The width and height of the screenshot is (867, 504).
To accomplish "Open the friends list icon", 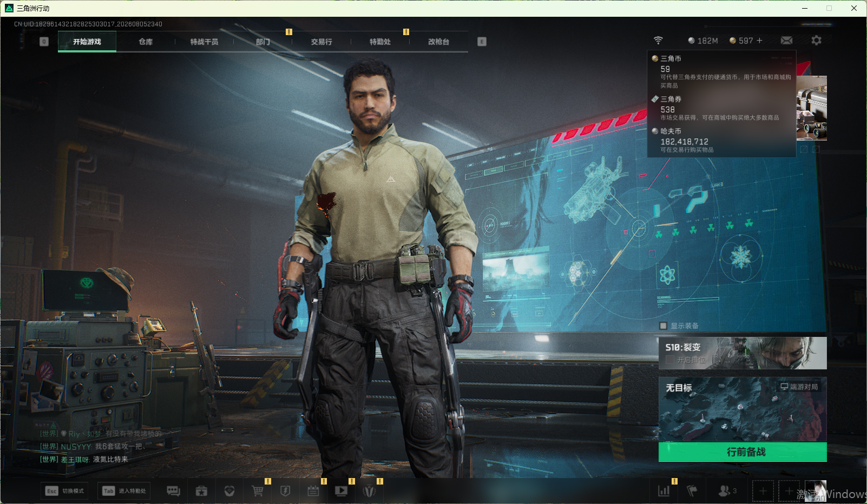I will (727, 491).
